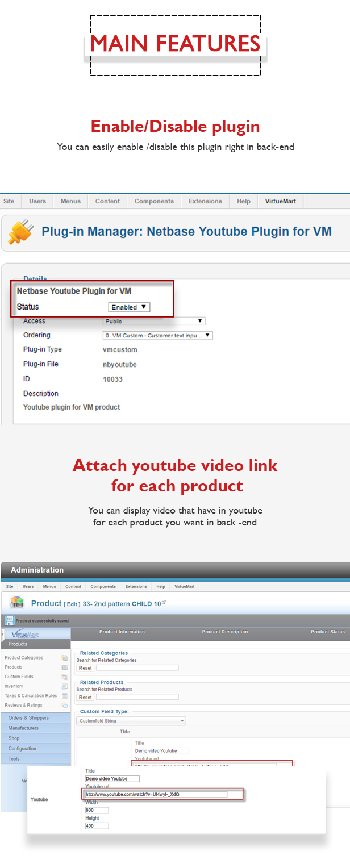This screenshot has width=350, height=868.
Task: Click the floppy save icon near 'Product successfully saved'
Action: [9, 621]
